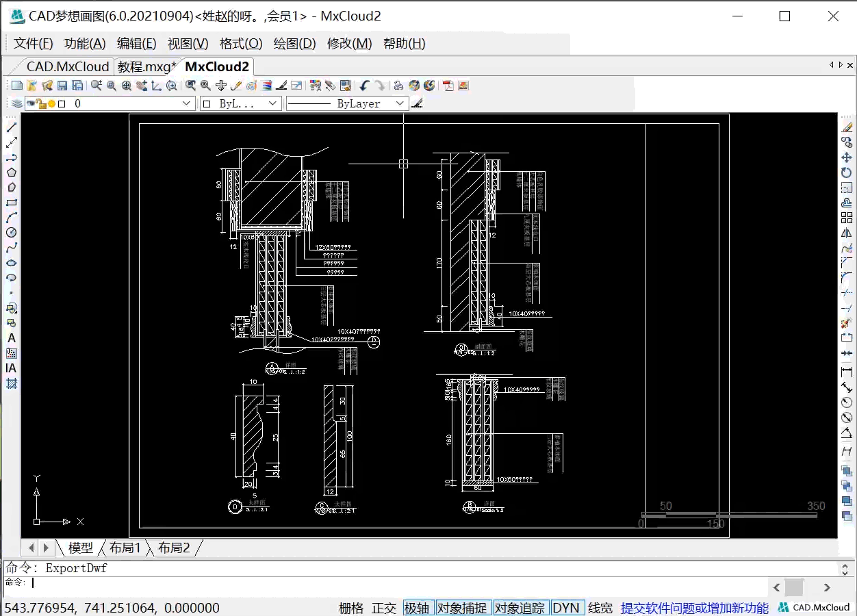This screenshot has width=857, height=616.
Task: Open the 文件(F) menu
Action: 34,43
